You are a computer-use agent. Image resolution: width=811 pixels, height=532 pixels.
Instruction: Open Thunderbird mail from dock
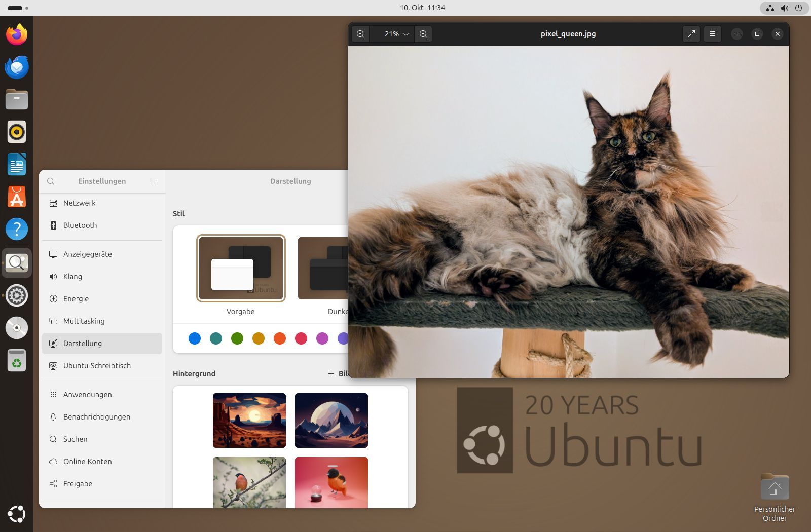click(x=17, y=67)
